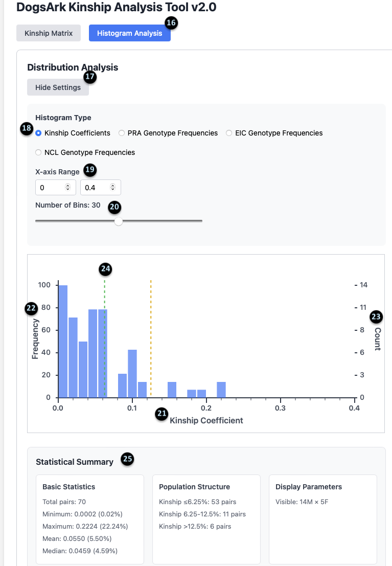Select NCL Genotype Frequencies
The height and width of the screenshot is (566, 392).
pyautogui.click(x=38, y=152)
